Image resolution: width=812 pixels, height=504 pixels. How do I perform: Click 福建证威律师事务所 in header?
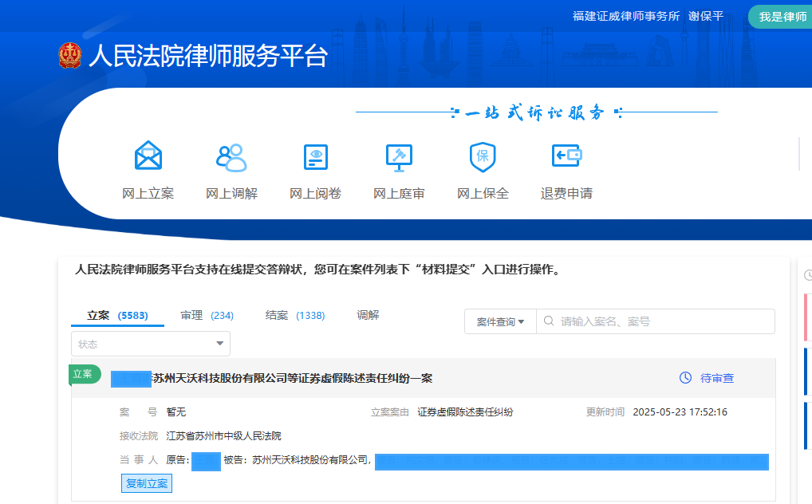[x=626, y=17]
